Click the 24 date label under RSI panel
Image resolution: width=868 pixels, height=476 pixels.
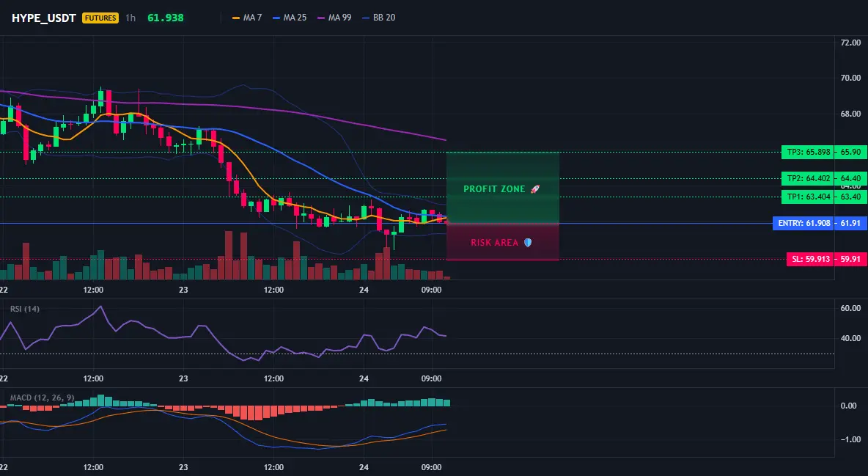364,378
